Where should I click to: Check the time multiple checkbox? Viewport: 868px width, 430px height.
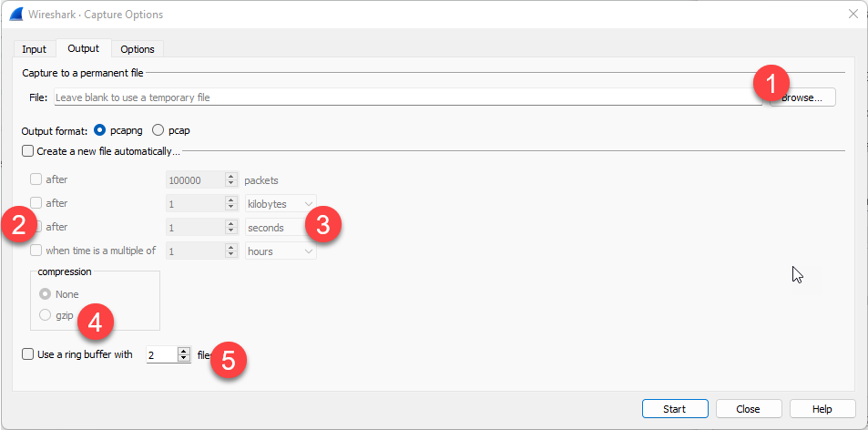click(36, 251)
